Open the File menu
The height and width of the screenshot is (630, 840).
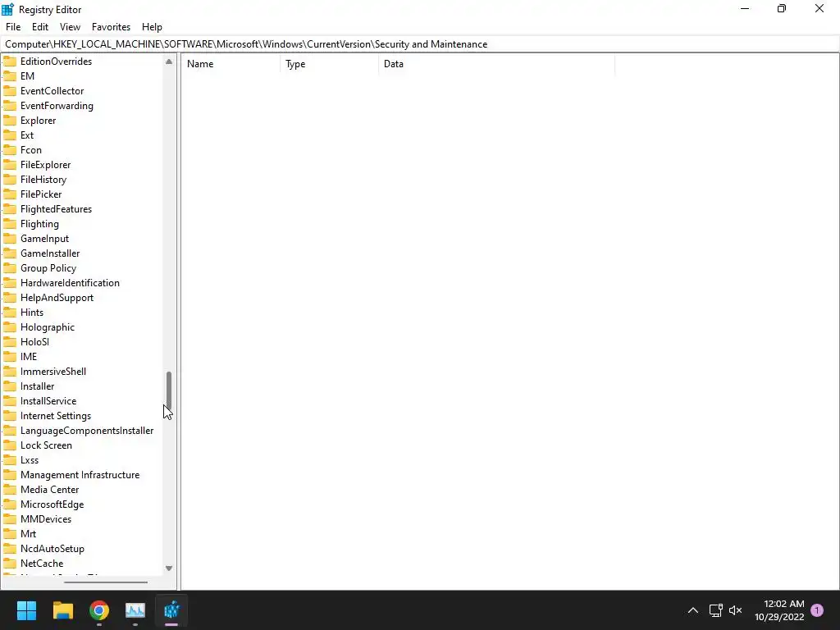tap(13, 27)
